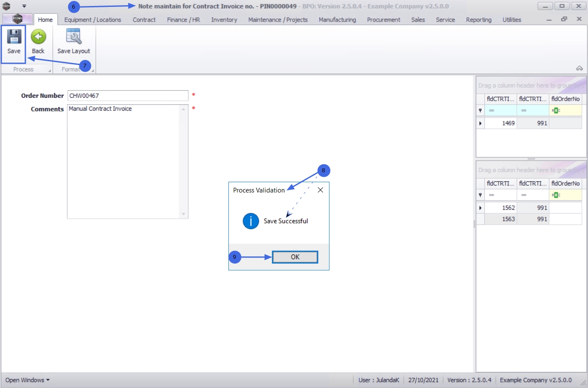Click OK in the Process Validation dialog
Viewport: 588px width, 388px height.
295,257
